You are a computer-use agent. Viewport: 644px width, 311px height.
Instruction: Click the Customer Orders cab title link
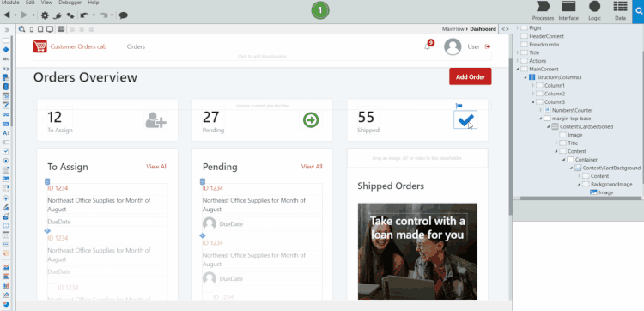(78, 46)
